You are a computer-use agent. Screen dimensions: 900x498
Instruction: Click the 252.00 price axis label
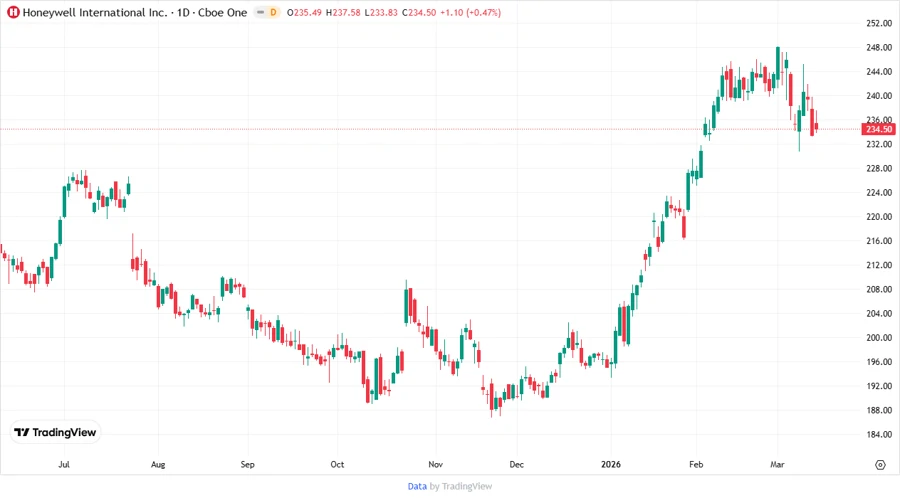click(879, 23)
